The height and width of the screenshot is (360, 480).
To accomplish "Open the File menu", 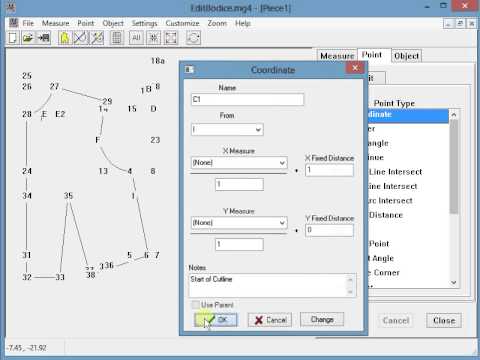I will (28, 23).
